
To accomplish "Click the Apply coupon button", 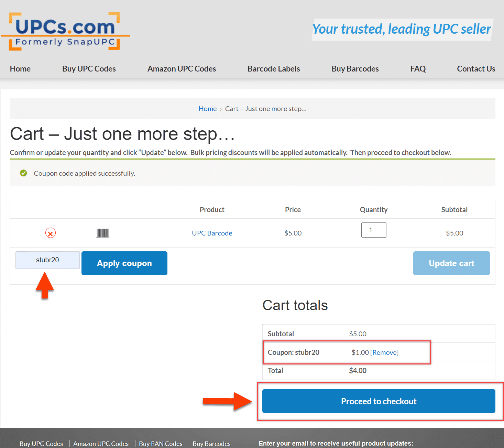I will (124, 263).
